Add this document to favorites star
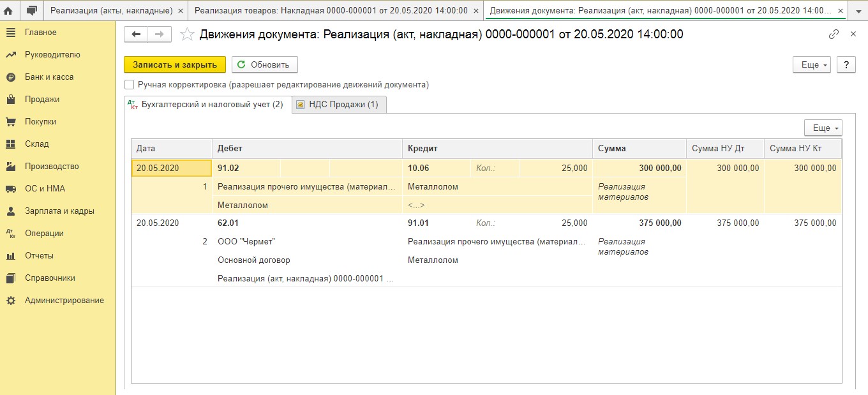This screenshot has height=395, width=868. point(187,35)
